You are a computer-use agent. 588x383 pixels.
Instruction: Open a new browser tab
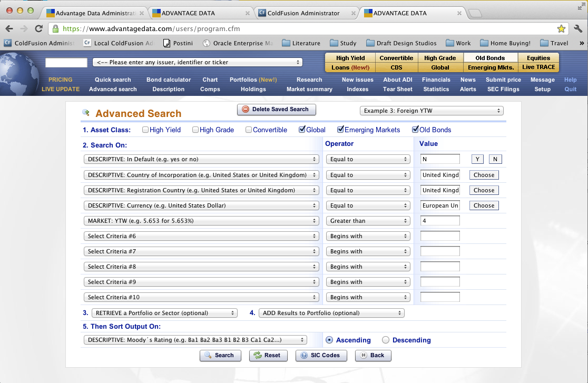(x=475, y=13)
